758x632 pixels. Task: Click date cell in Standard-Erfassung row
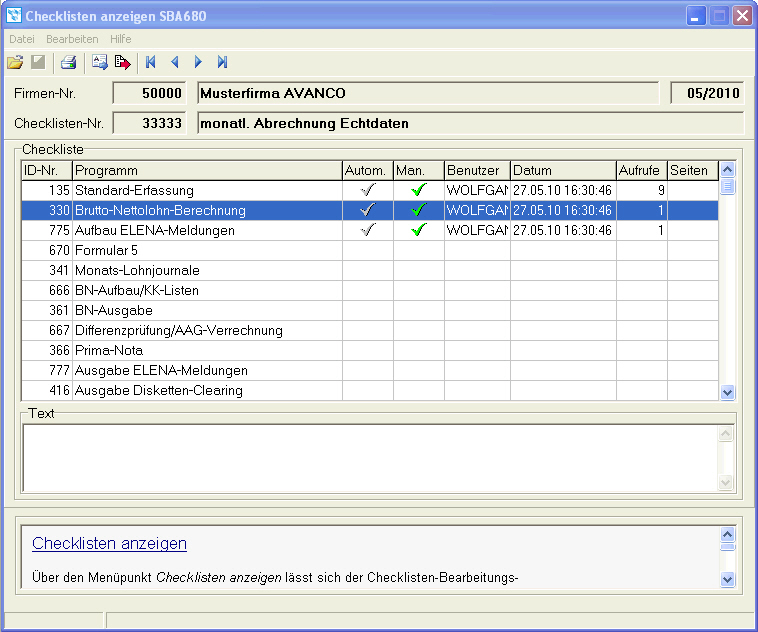point(563,190)
